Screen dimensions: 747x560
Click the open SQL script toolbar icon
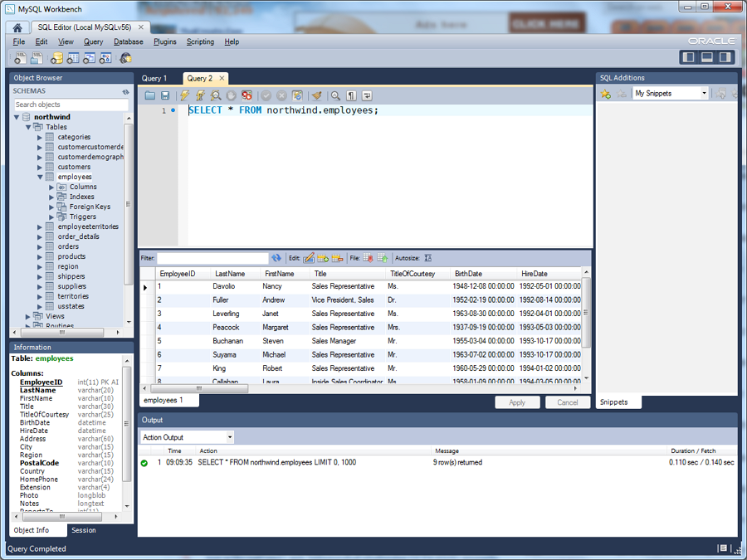tap(37, 58)
